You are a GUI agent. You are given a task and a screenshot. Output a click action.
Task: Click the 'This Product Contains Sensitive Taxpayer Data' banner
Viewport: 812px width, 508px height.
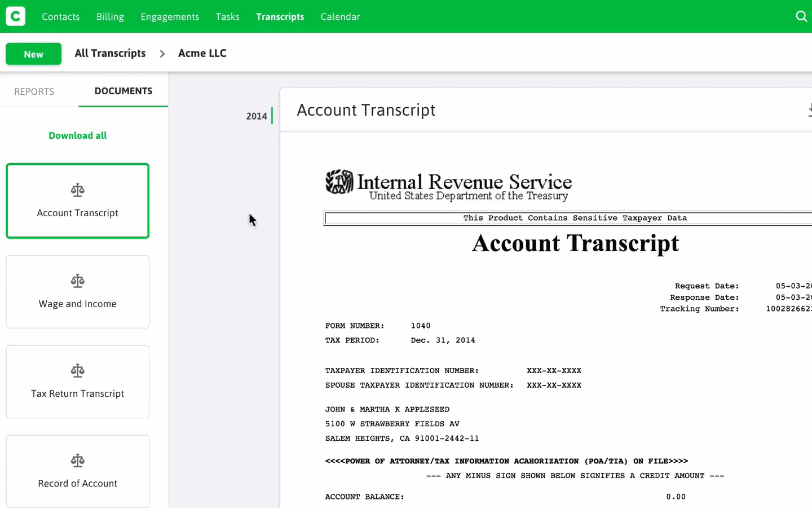click(568, 218)
